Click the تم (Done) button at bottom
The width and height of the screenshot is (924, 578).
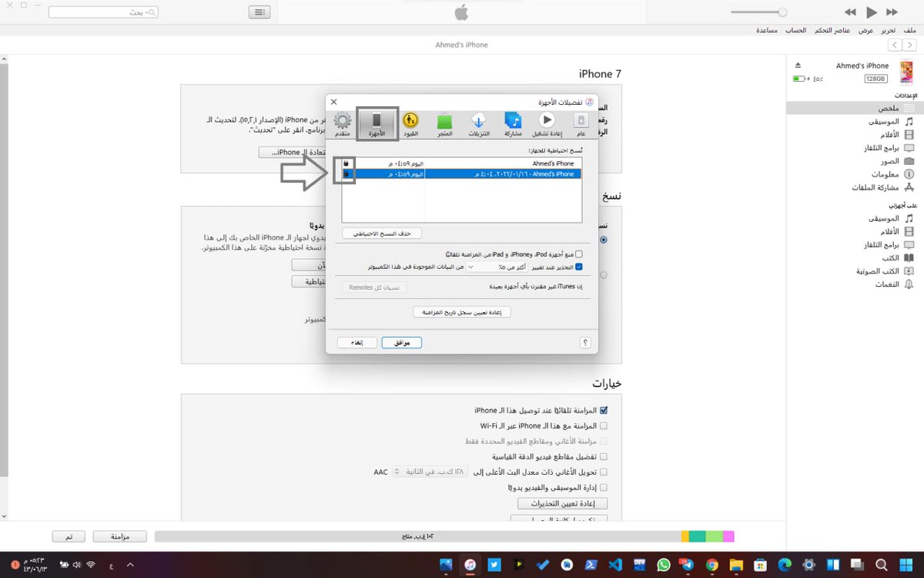[x=69, y=536]
